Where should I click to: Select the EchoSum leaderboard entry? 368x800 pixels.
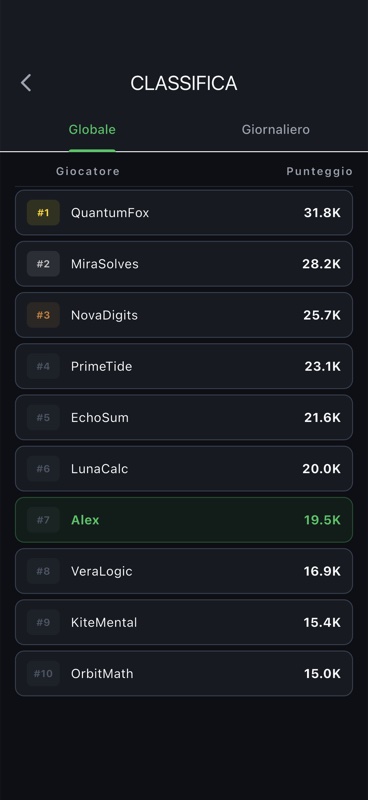[x=184, y=417]
